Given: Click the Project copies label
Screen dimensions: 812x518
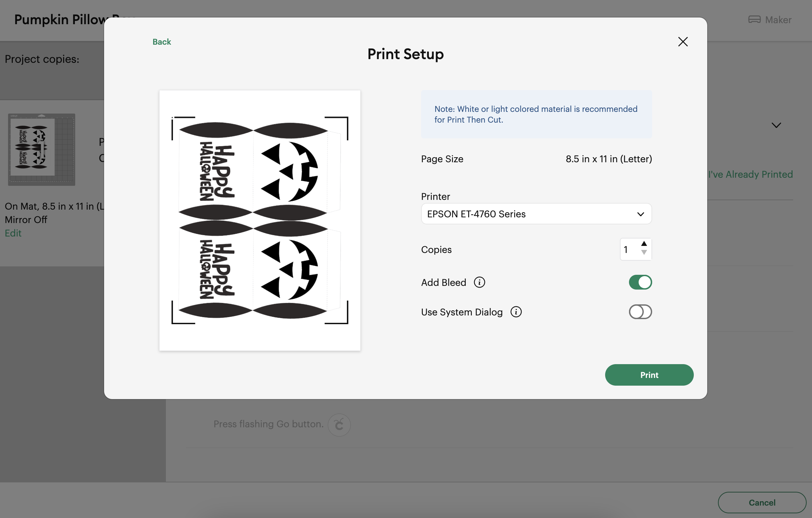Looking at the screenshot, I should point(42,59).
